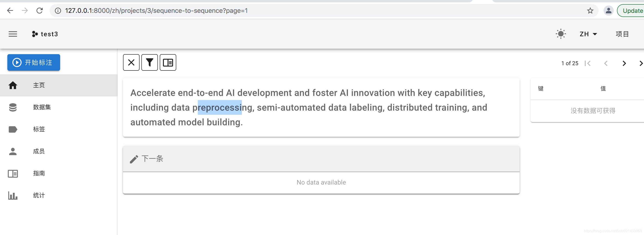Go to the next page arrow
Viewport: 644px width, 235px height.
coord(624,64)
